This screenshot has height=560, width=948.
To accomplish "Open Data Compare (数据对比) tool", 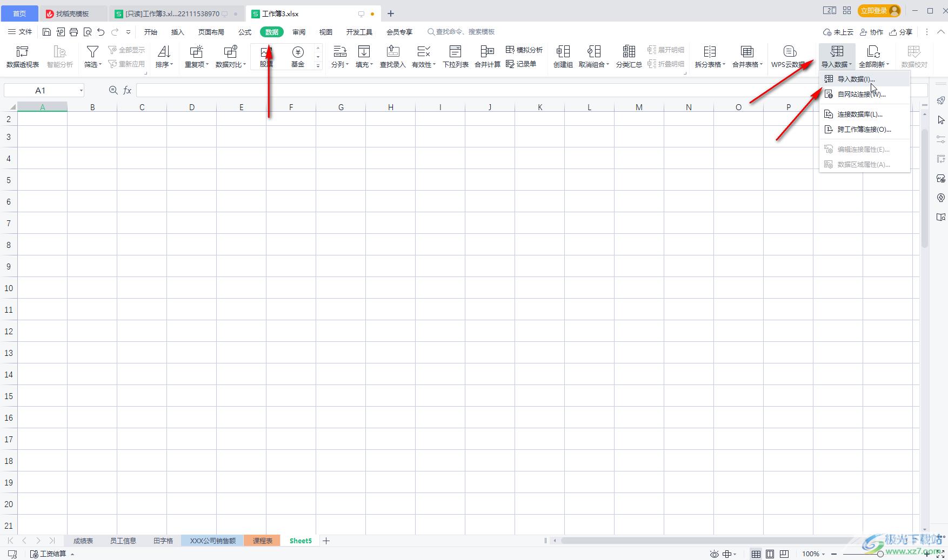I will point(230,57).
